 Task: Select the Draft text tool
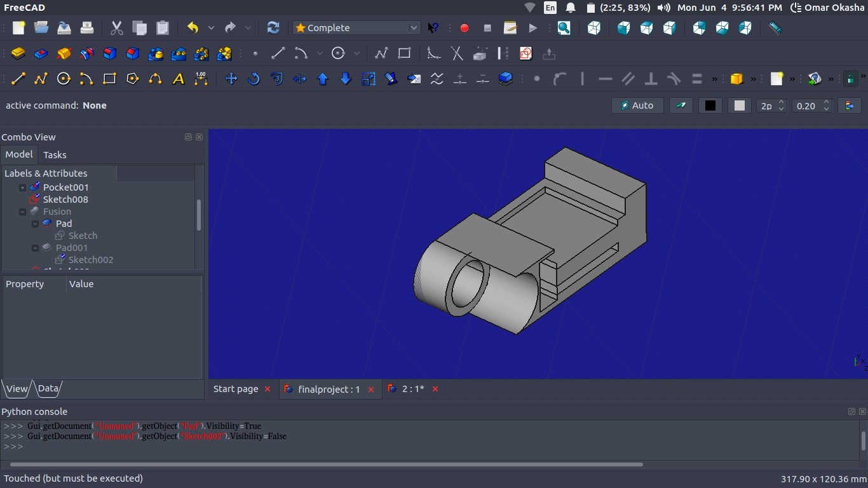[x=179, y=79]
